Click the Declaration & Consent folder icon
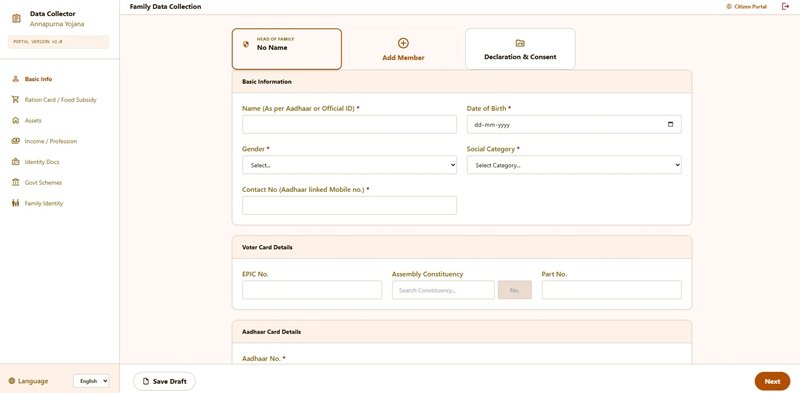The image size is (800, 393). 520,43
